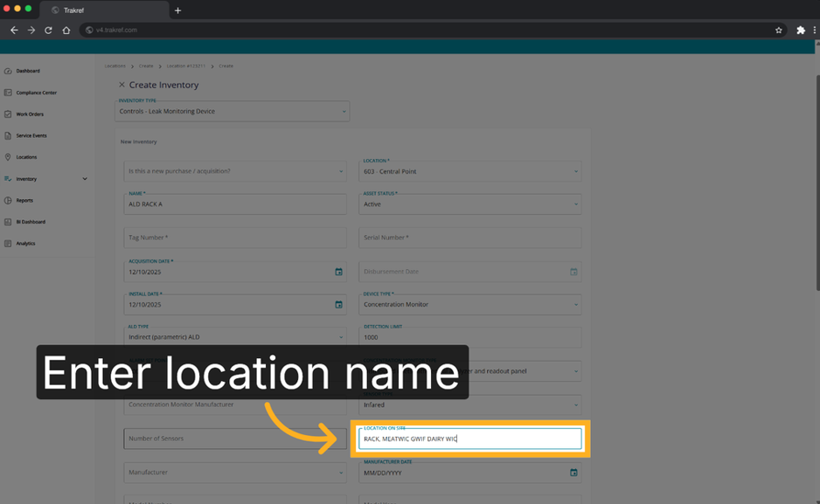
Task: Open Service Events in sidebar
Action: (x=31, y=135)
